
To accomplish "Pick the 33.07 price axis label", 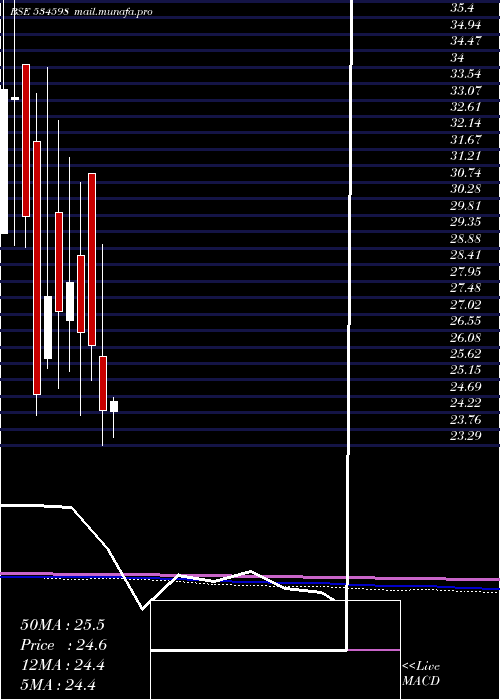I will tap(466, 91).
